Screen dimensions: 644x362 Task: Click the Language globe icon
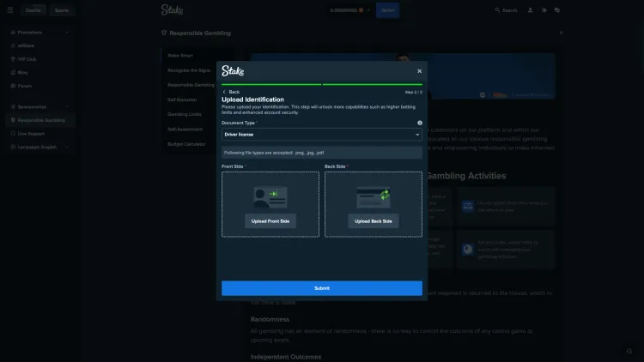[x=13, y=147]
